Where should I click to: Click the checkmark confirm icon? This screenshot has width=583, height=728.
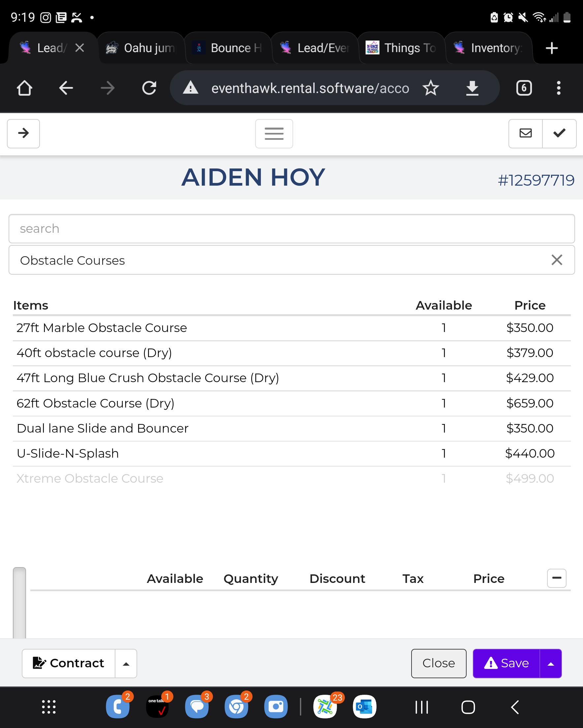(559, 134)
